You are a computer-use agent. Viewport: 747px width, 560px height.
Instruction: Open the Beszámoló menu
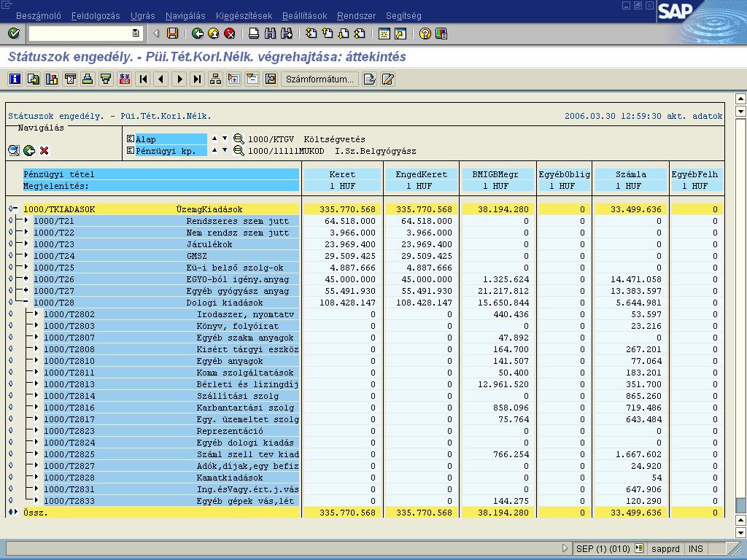39,16
